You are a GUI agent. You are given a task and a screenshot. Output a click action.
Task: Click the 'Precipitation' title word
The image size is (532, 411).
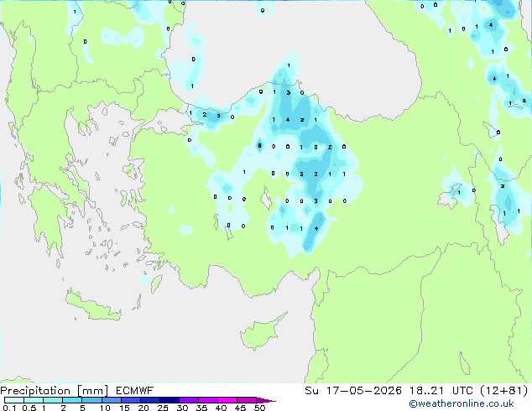tap(35, 391)
